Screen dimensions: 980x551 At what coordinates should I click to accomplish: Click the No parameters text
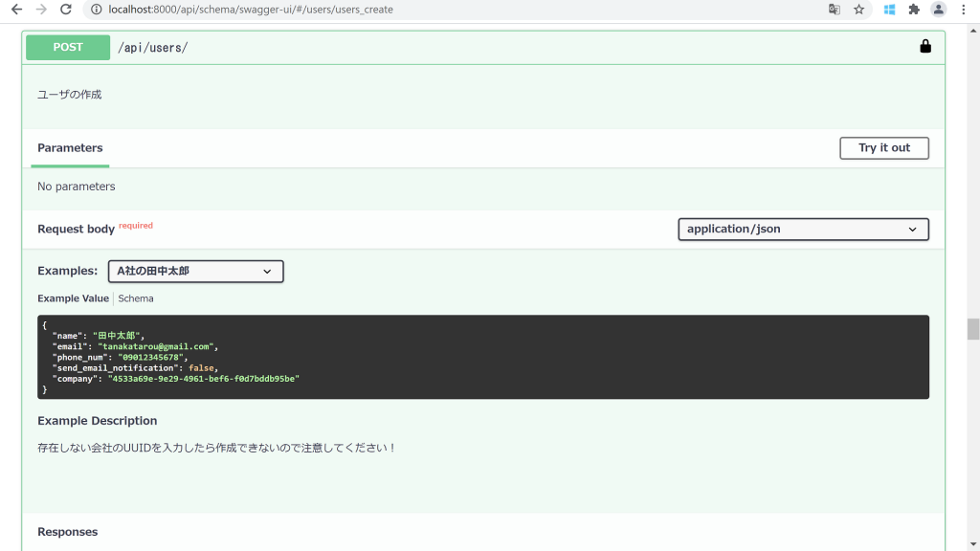click(77, 187)
